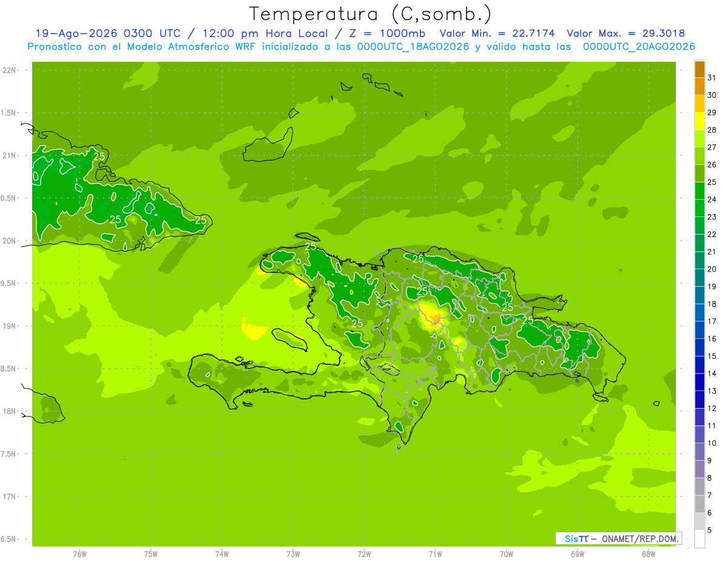Click the legend value '5'
Screen dimensions: 728x562
[710, 530]
